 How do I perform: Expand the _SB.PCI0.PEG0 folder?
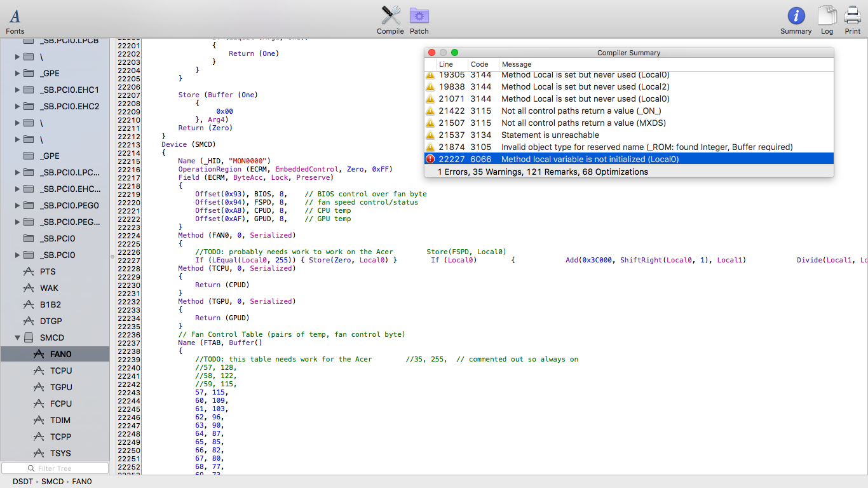tap(17, 205)
